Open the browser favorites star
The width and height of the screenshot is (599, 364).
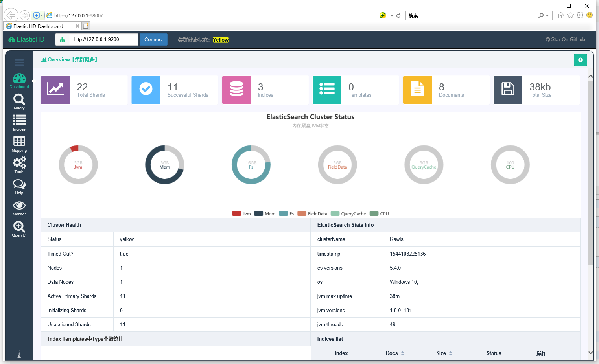click(x=570, y=15)
